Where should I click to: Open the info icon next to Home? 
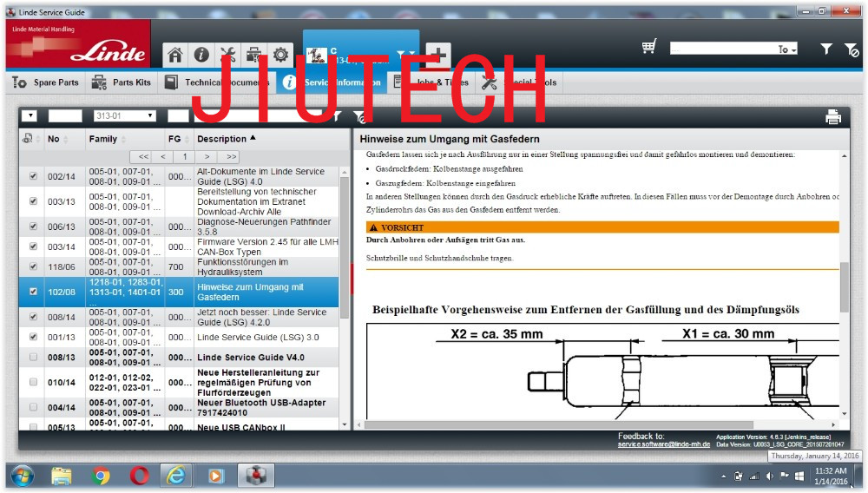coord(201,55)
